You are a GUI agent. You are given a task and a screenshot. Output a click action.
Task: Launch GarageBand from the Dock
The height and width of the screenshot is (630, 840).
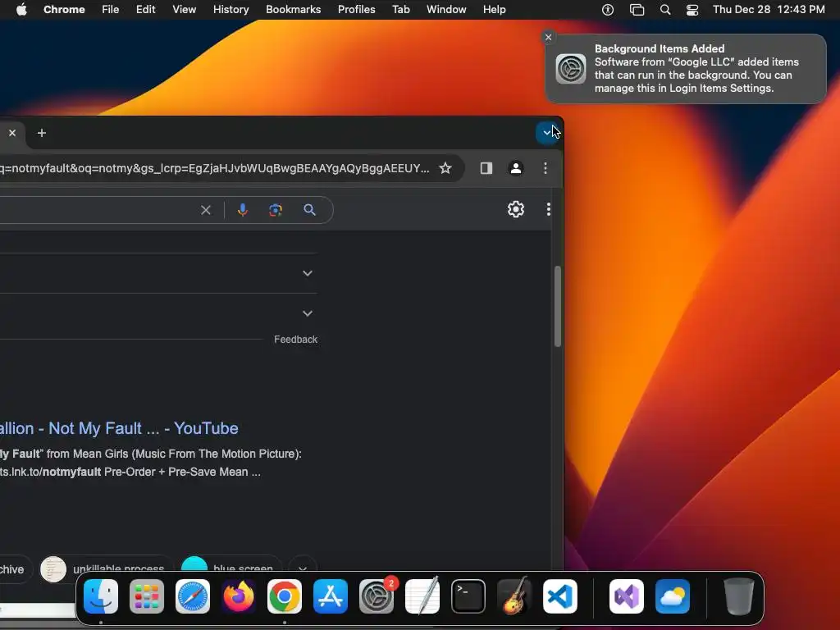point(514,596)
